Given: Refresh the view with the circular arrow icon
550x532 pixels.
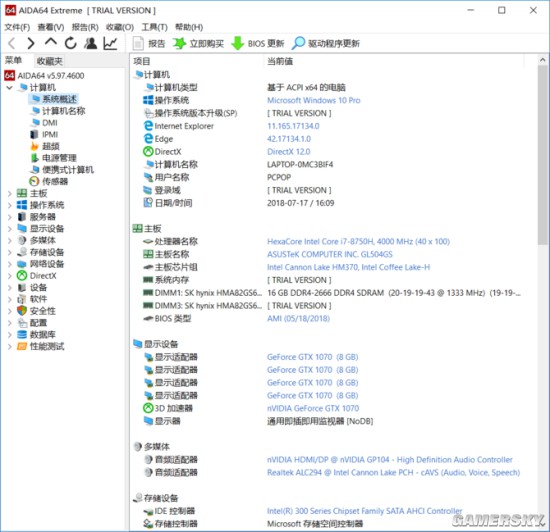Looking at the screenshot, I should point(71,43).
